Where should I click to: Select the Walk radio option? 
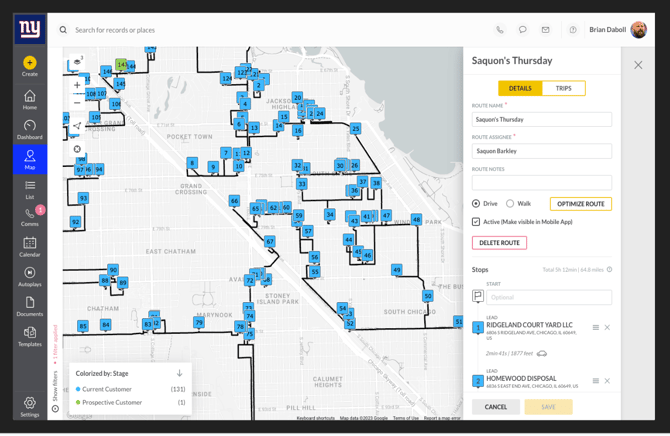(x=510, y=203)
